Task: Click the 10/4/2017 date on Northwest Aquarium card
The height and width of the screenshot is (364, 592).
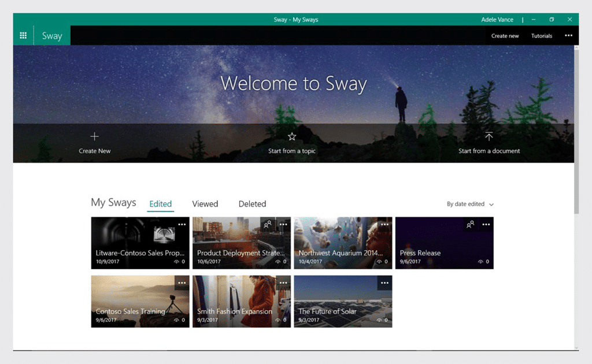Action: (310, 261)
